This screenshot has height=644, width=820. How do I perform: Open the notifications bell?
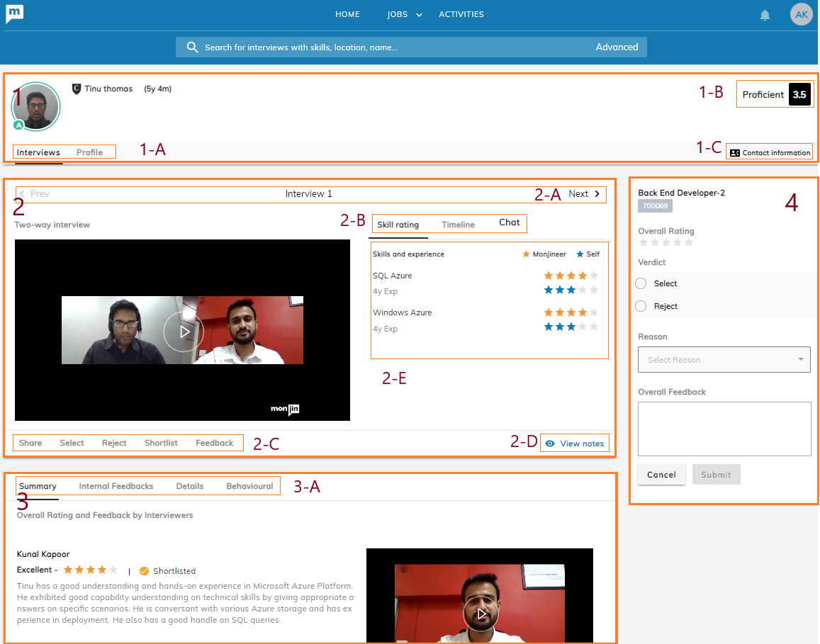click(765, 15)
